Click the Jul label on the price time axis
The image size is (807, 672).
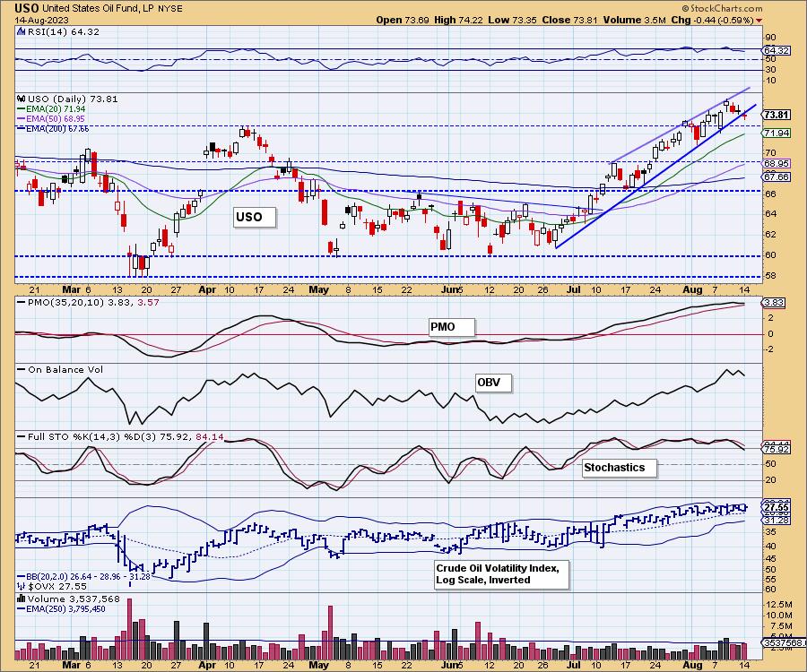pyautogui.click(x=573, y=289)
